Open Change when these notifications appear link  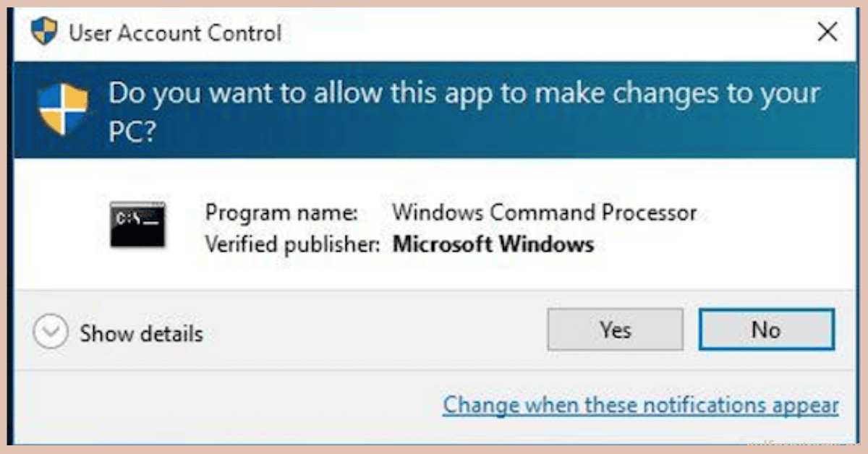pos(641,405)
